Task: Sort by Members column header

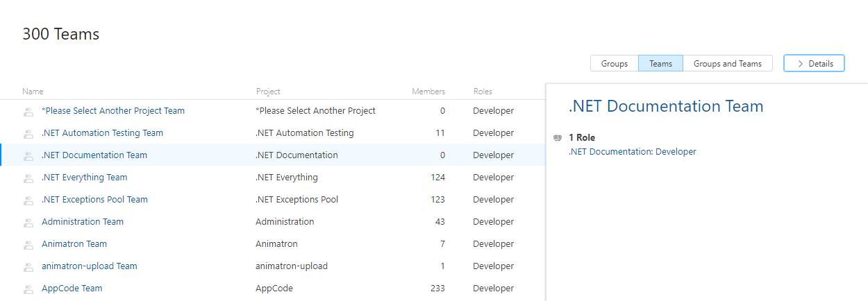Action: tap(428, 92)
